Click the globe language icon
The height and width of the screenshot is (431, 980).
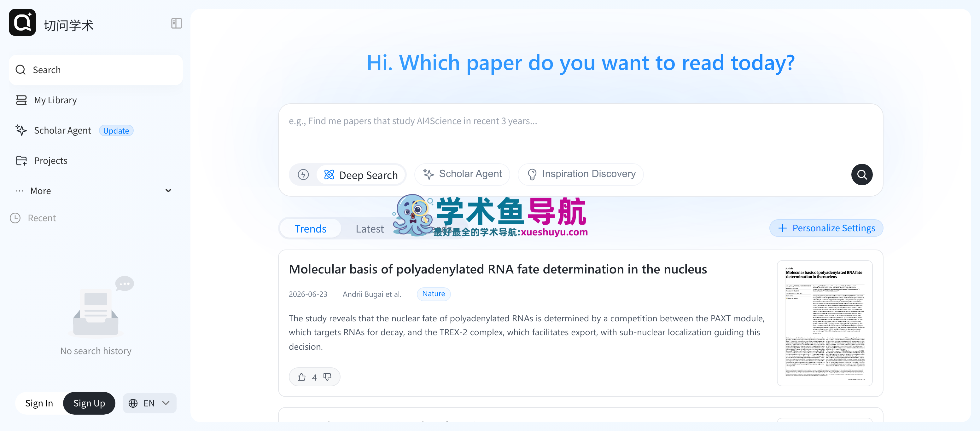click(133, 403)
